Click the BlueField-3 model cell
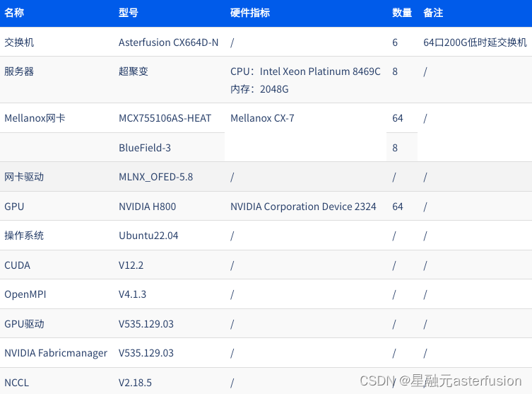 pos(145,148)
